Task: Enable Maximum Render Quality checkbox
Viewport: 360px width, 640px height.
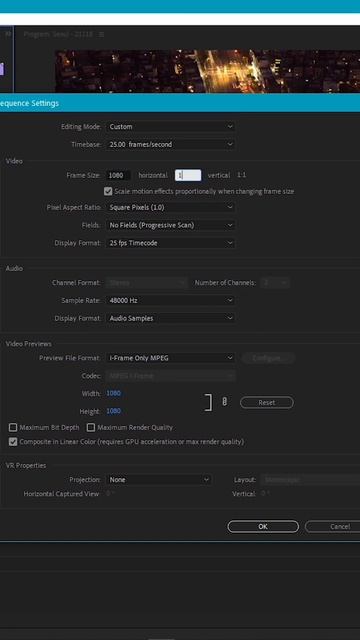Action: pyautogui.click(x=91, y=427)
